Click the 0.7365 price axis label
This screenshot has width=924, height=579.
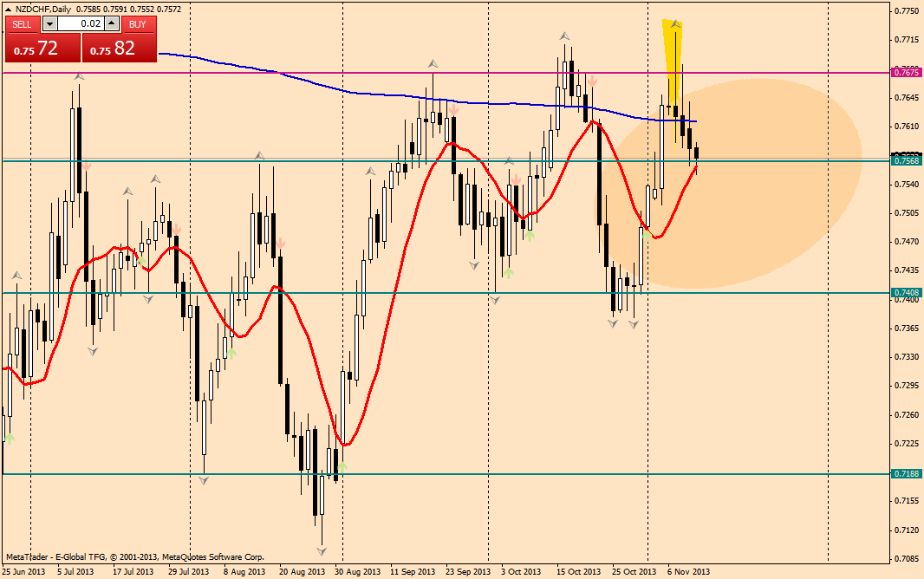click(907, 329)
